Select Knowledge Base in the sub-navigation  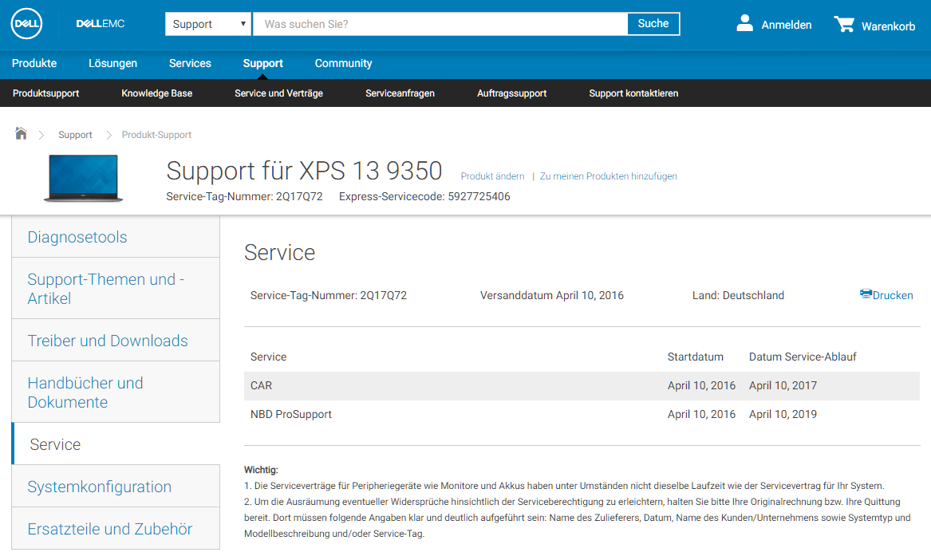[156, 93]
